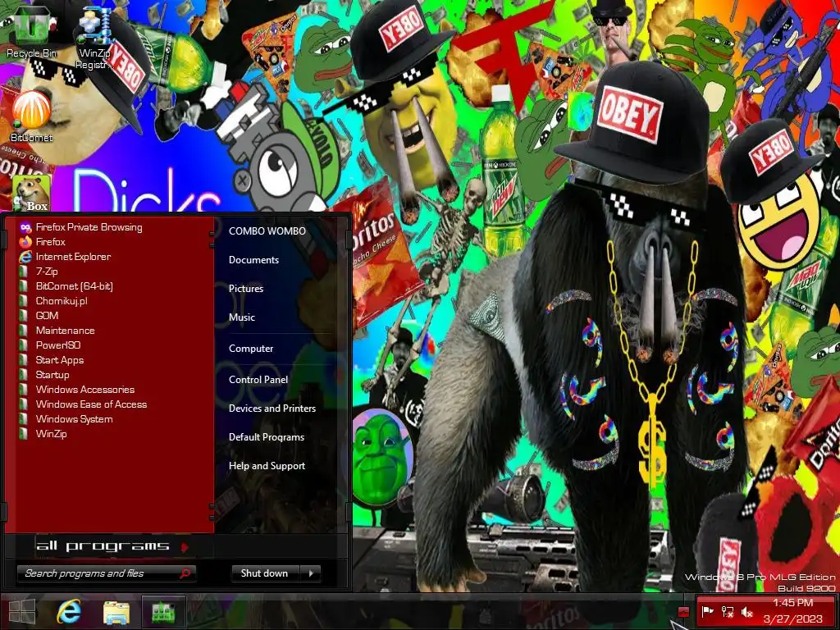
Task: Launch BitComet from the desktop icon
Action: pyautogui.click(x=31, y=116)
